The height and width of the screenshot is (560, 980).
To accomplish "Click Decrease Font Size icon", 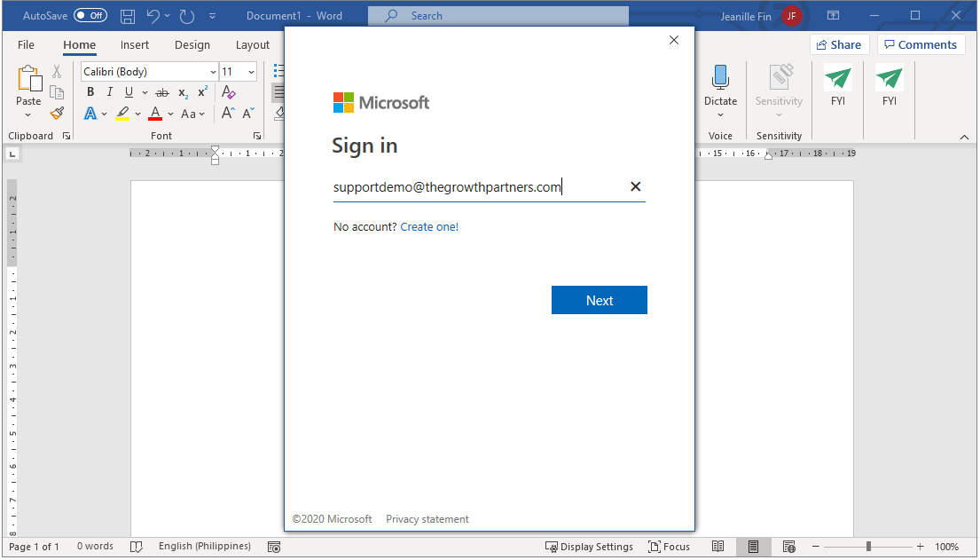I will [x=248, y=114].
